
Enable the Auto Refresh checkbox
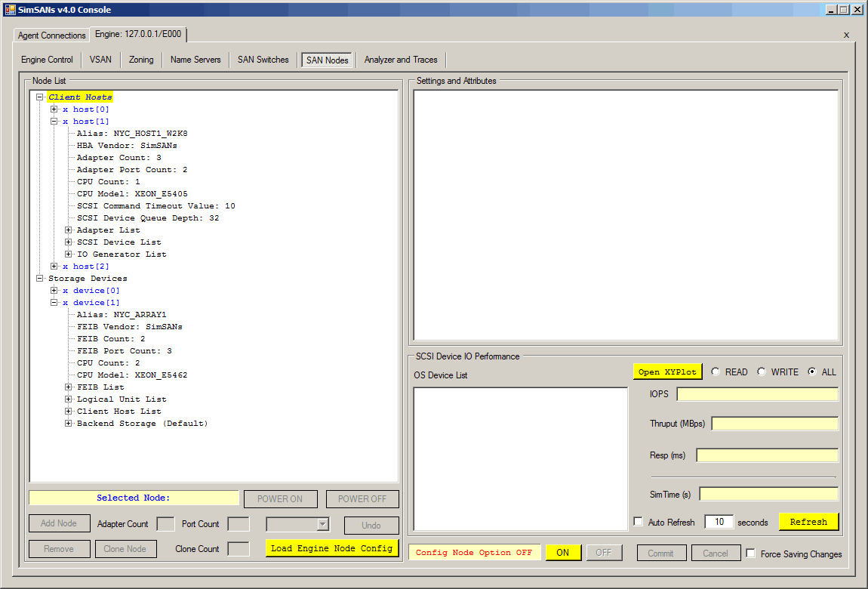pyautogui.click(x=639, y=522)
